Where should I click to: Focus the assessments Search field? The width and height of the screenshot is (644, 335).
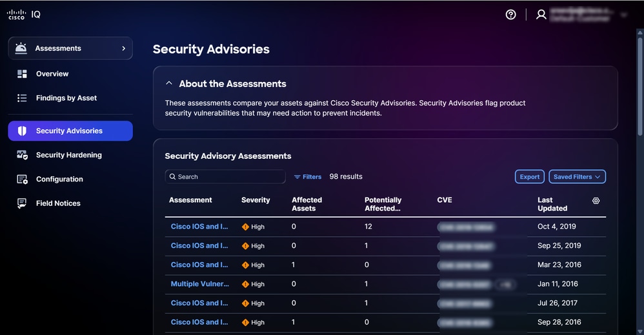point(225,176)
